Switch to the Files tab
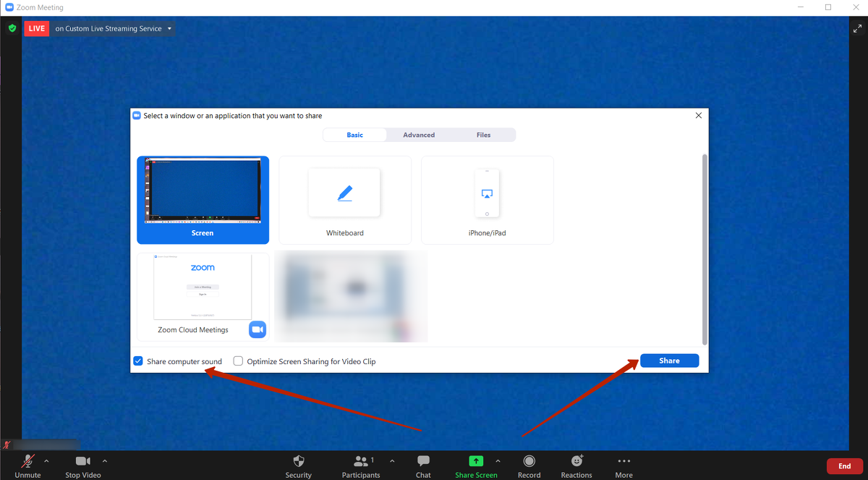868x480 pixels. pyautogui.click(x=483, y=135)
